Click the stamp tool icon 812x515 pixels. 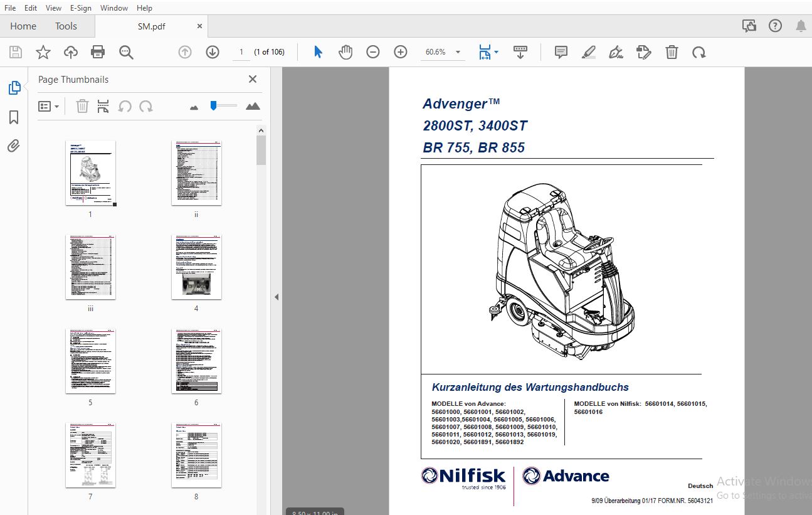point(644,52)
